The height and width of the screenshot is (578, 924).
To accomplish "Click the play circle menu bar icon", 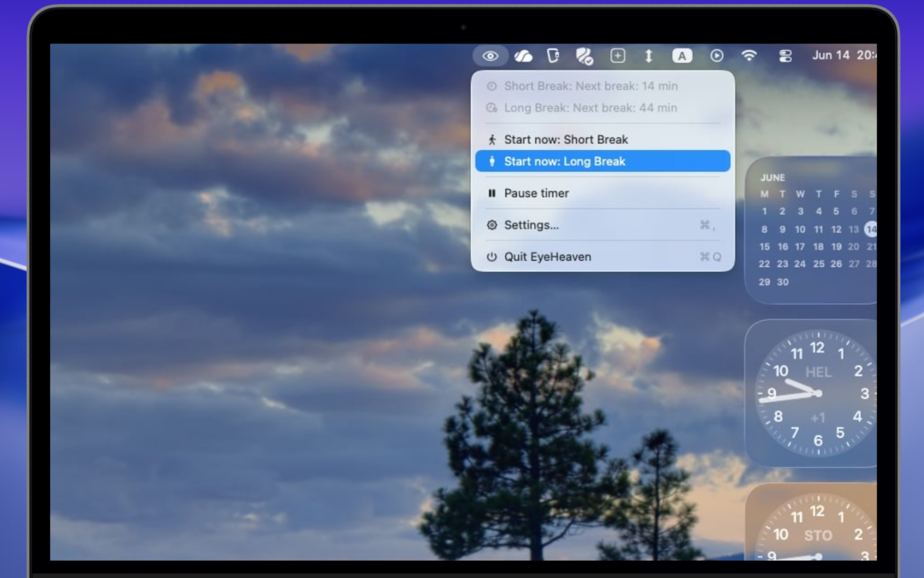I will pyautogui.click(x=717, y=56).
